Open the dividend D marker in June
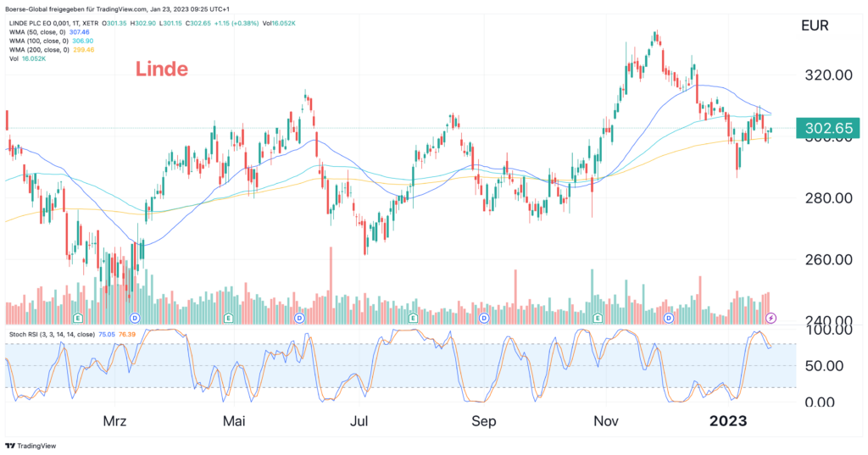The image size is (868, 455). pyautogui.click(x=299, y=319)
